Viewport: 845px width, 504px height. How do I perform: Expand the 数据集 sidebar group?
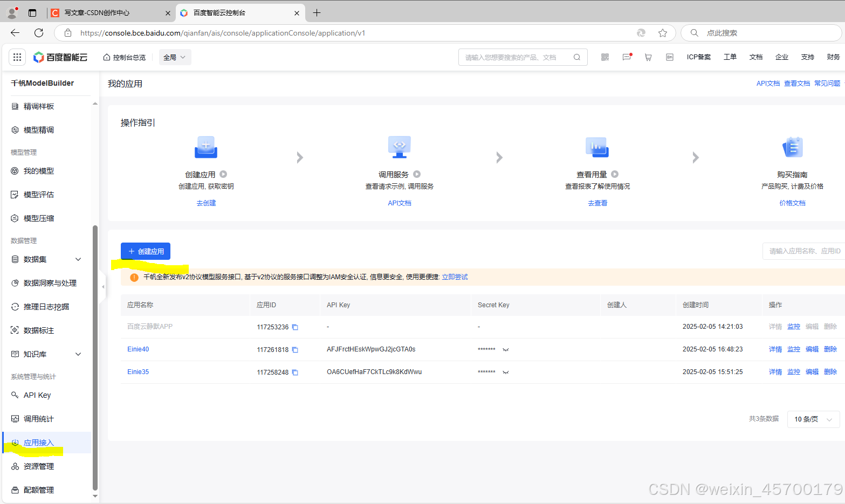(78, 259)
